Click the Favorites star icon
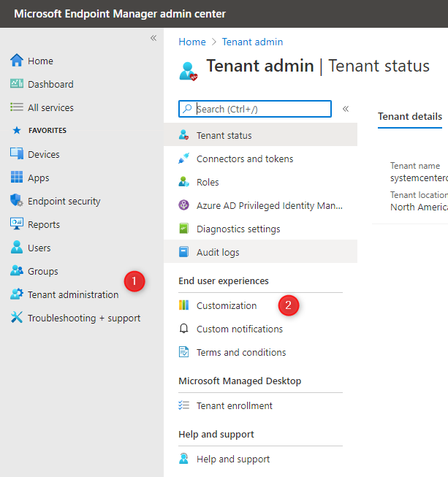Viewport: 448px width, 477px height. 17,131
